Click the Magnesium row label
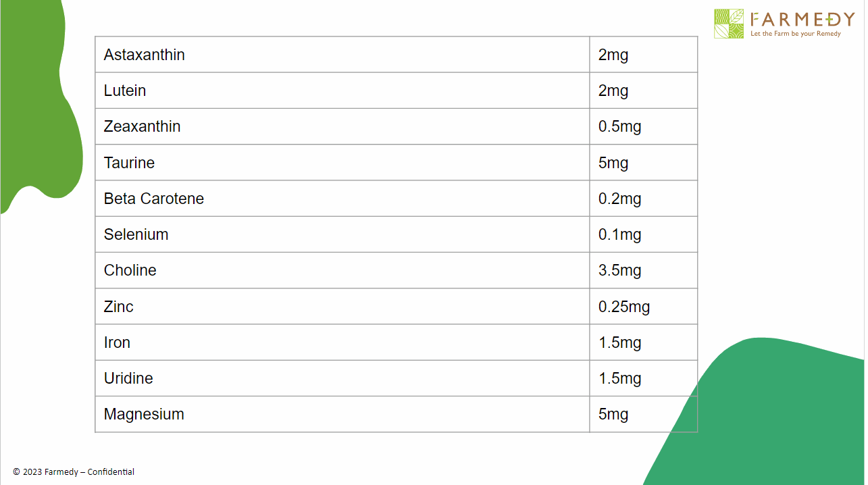Image resolution: width=868 pixels, height=485 pixels. [144, 414]
